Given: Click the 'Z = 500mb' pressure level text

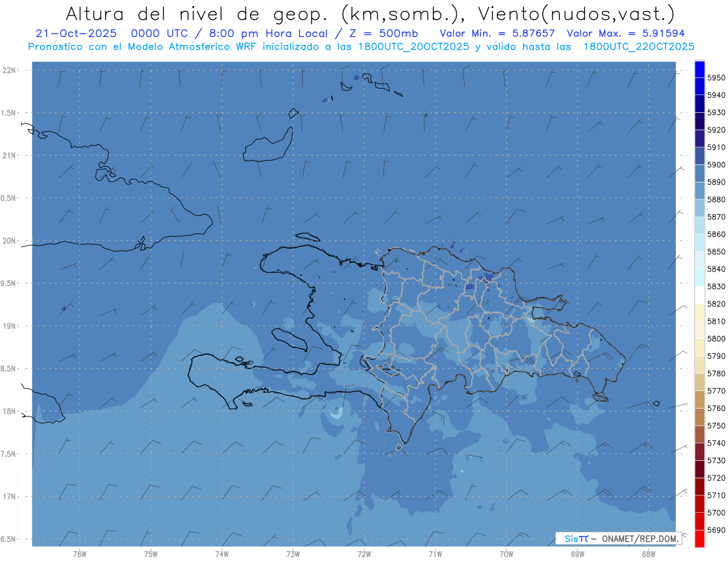Looking at the screenshot, I should click(384, 33).
